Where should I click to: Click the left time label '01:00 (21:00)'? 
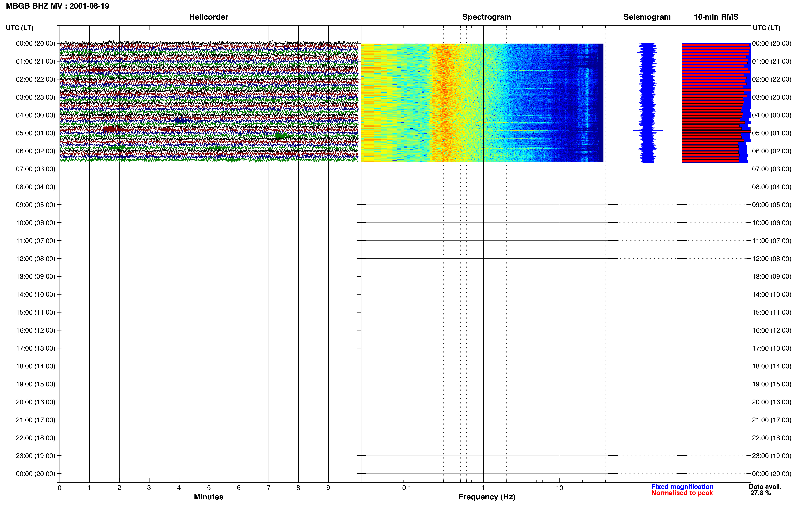pyautogui.click(x=36, y=61)
